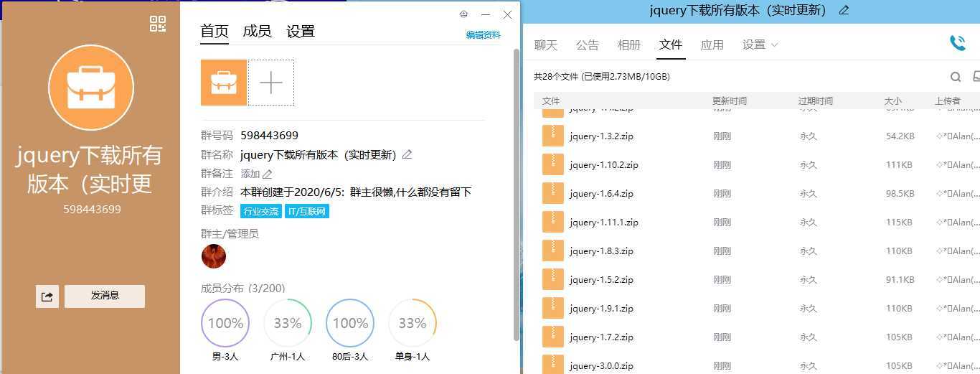Click the 行业交流 tag
The width and height of the screenshot is (980, 374).
(x=261, y=211)
